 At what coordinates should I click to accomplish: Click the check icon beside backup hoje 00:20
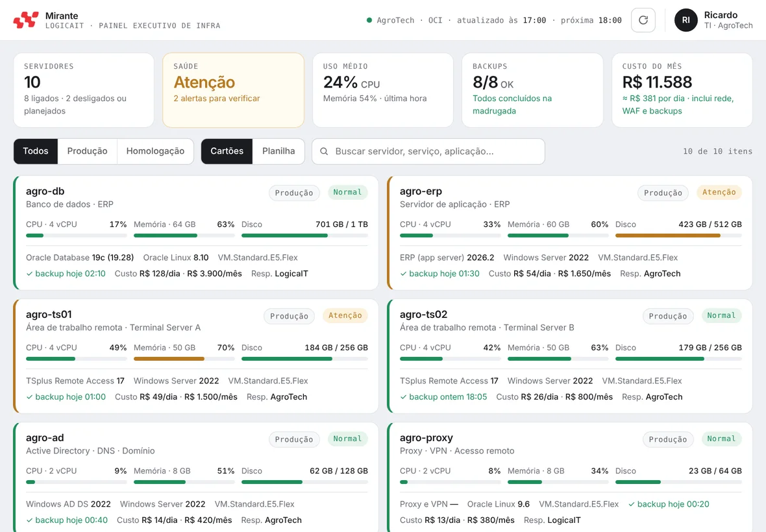click(x=631, y=504)
